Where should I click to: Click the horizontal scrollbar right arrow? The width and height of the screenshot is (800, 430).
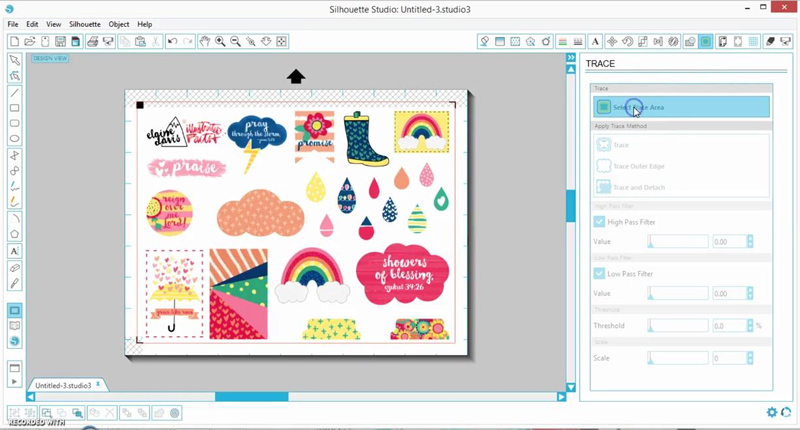(x=561, y=396)
